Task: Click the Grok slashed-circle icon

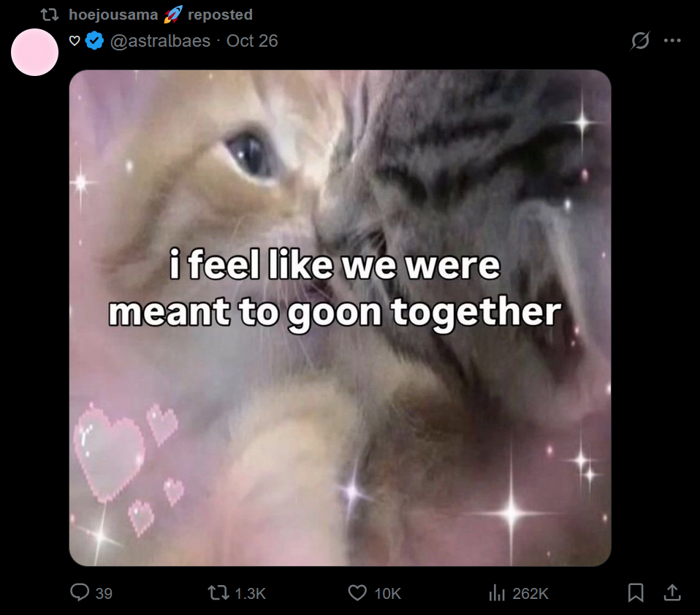Action: click(640, 41)
